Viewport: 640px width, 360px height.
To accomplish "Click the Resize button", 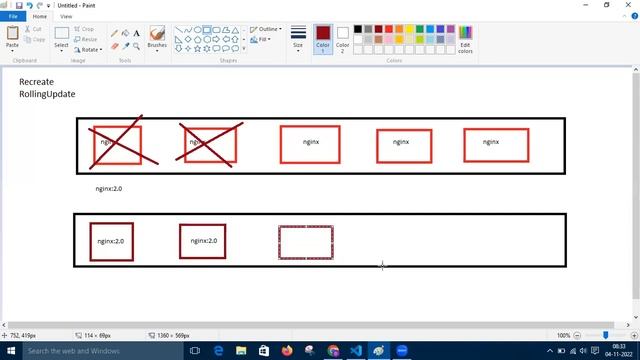I will (86, 40).
